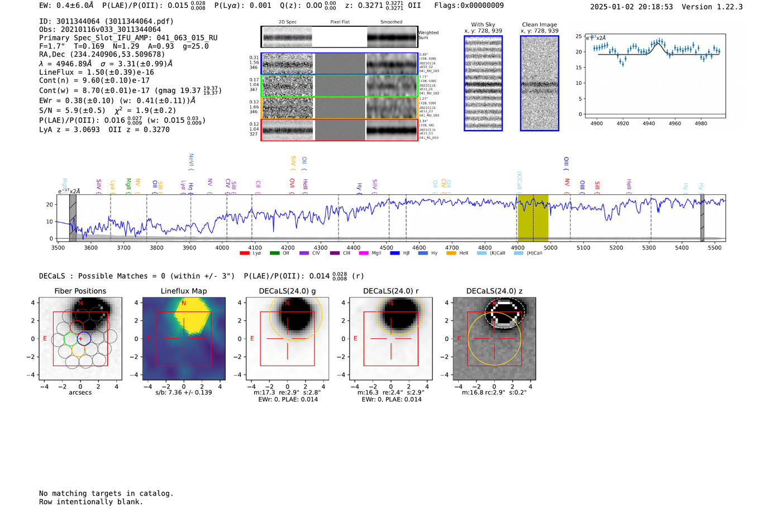The image size is (782, 532).
Task: Select the MgII magenta legend swatch
Action: [364, 253]
